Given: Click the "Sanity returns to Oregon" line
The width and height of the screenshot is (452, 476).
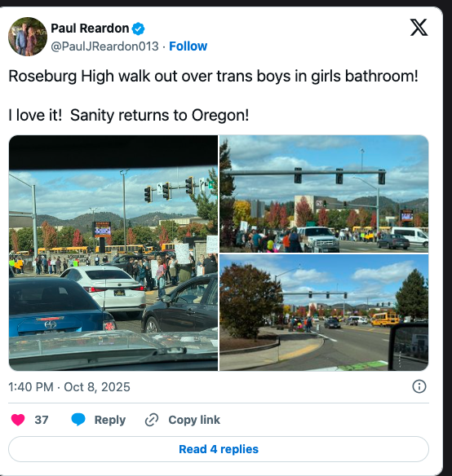Looking at the screenshot, I should coord(160,116).
